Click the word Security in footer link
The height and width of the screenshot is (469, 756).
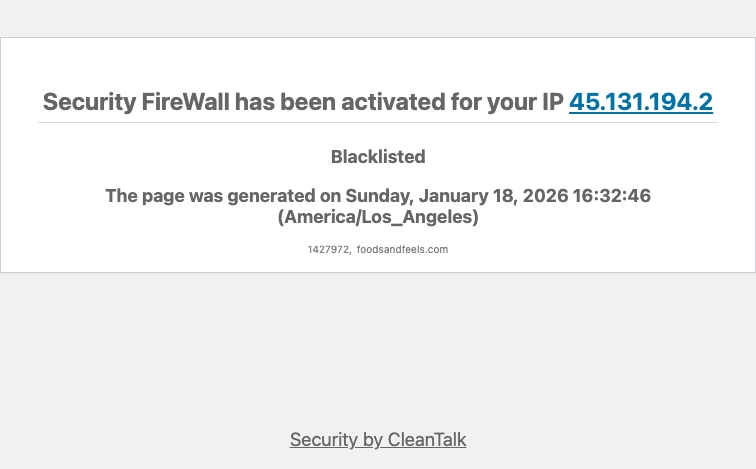[x=323, y=440]
